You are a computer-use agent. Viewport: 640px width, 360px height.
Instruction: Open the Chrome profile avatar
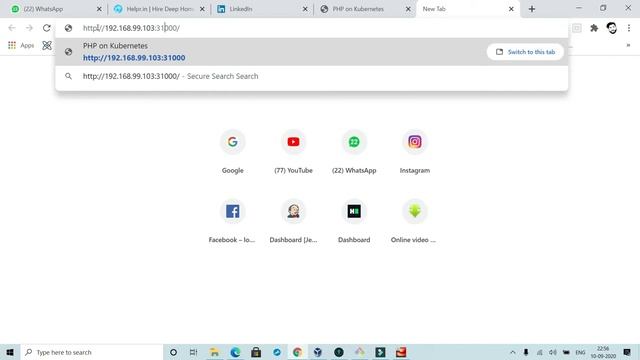[x=611, y=28]
